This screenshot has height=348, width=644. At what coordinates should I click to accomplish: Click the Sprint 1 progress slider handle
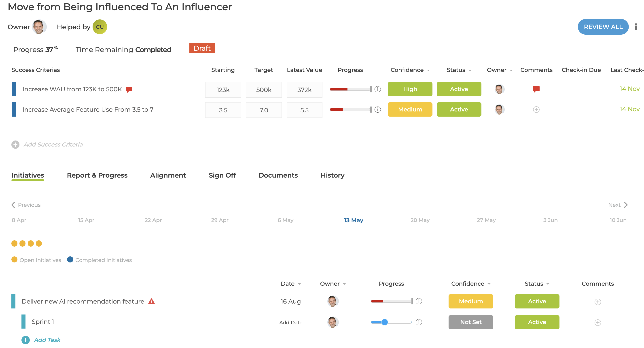pos(385,322)
